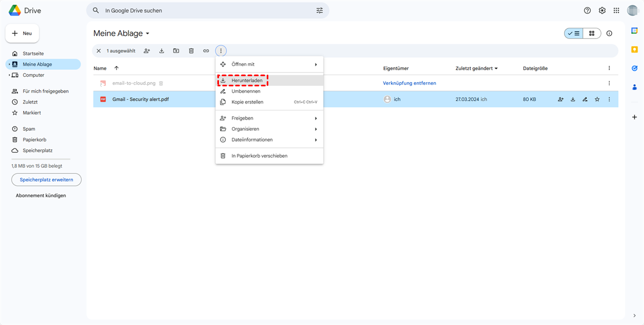Choose Herunterladen from the context menu
Viewport: 644px width, 325px height.
[247, 80]
